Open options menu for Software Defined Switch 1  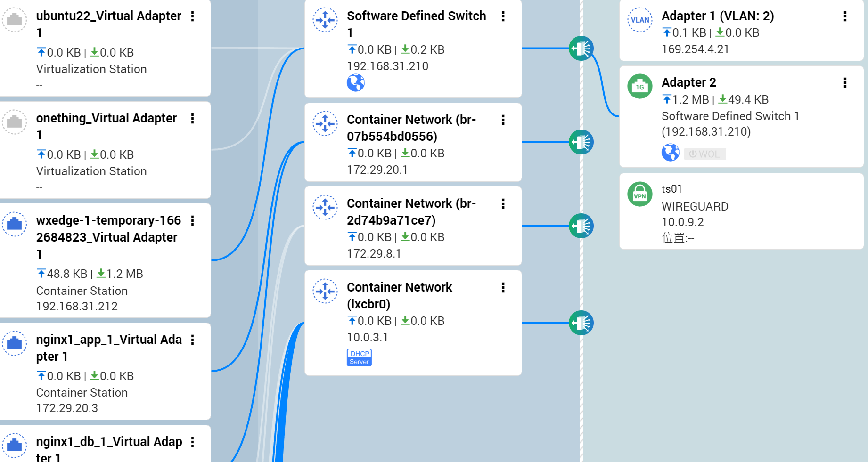coord(503,16)
